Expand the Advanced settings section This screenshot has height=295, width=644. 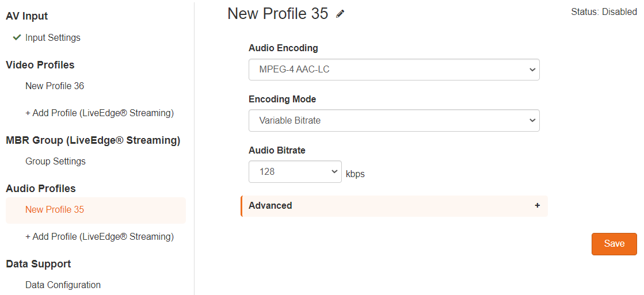[x=394, y=205]
